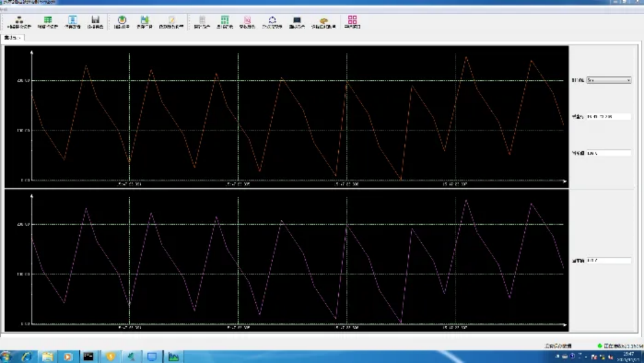Screen dimensions: 644x363
Task: Select the chart tab below the toolbar
Action: [13, 38]
